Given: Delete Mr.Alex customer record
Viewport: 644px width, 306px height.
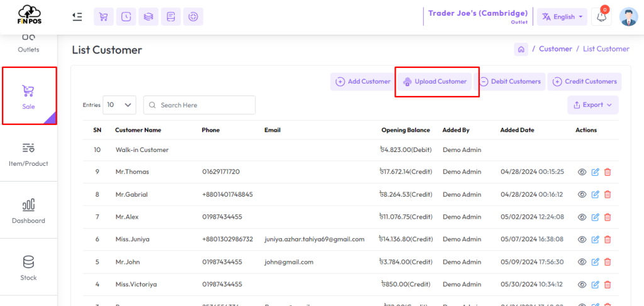Looking at the screenshot, I should 608,217.
